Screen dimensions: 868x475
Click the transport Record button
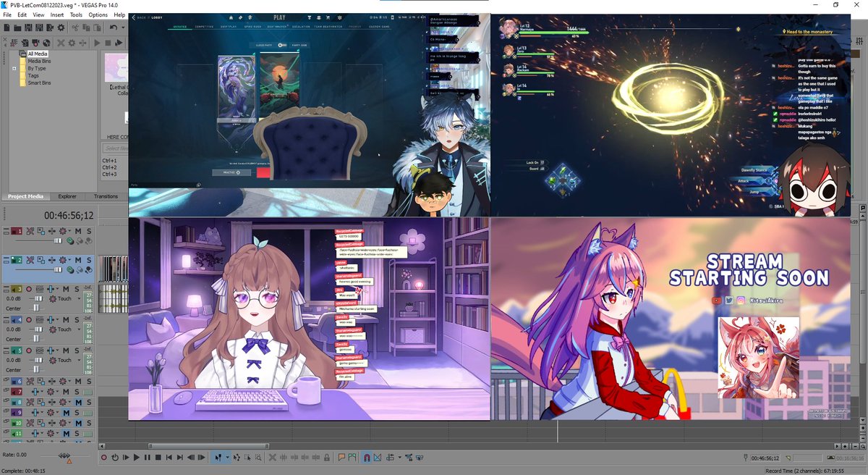pos(103,458)
